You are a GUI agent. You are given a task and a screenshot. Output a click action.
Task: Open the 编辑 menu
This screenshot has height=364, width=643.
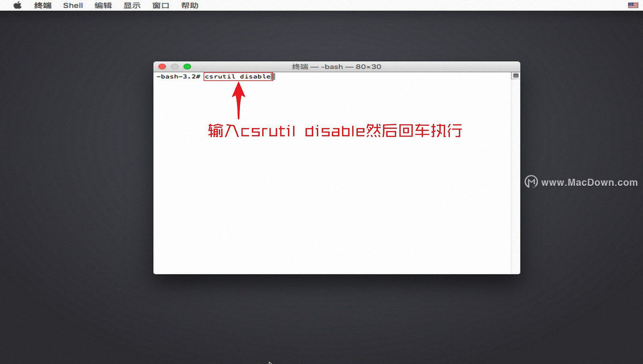(103, 5)
